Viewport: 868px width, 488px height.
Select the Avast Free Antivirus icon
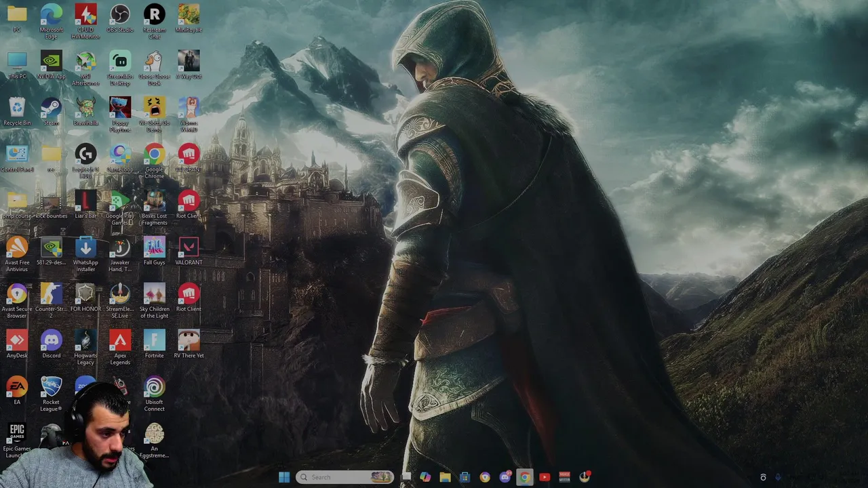(17, 254)
